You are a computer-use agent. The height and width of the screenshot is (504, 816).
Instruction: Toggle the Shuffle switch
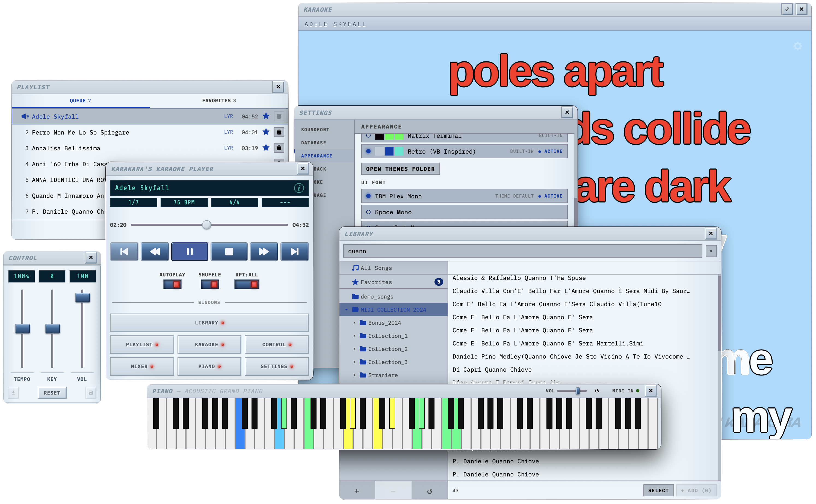click(x=209, y=284)
